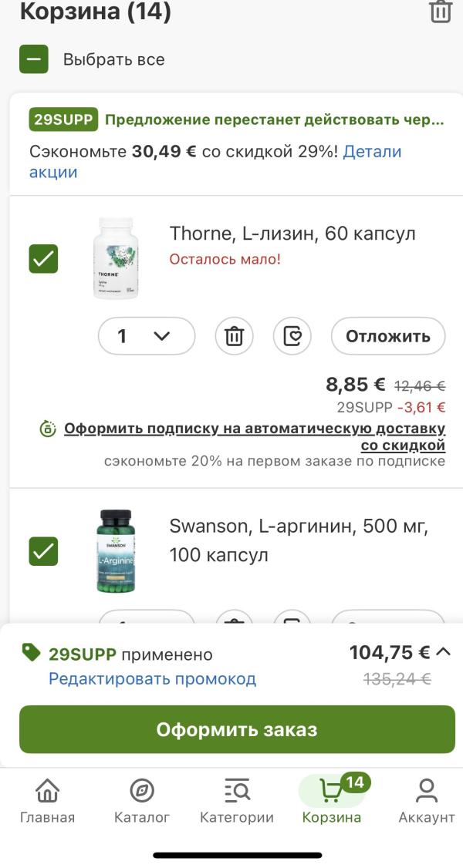Tap the trash icon to empty cart
This screenshot has width=463, height=868.
point(440,12)
